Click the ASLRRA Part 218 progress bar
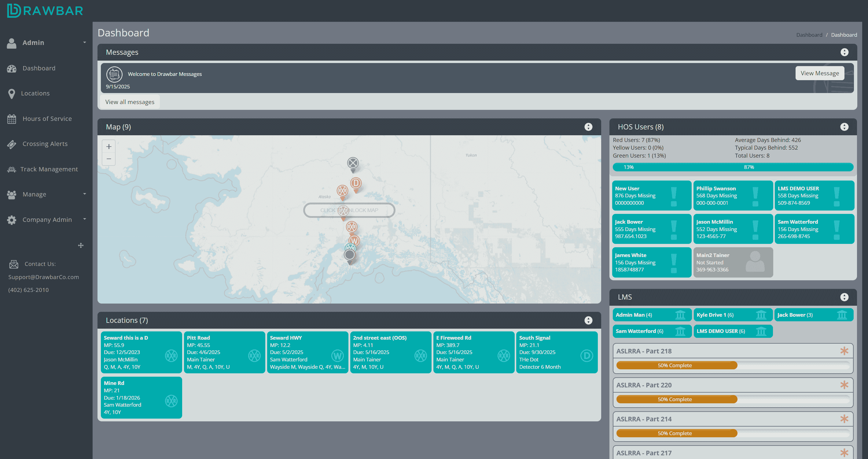Viewport: 868px width, 459px height. tap(675, 365)
